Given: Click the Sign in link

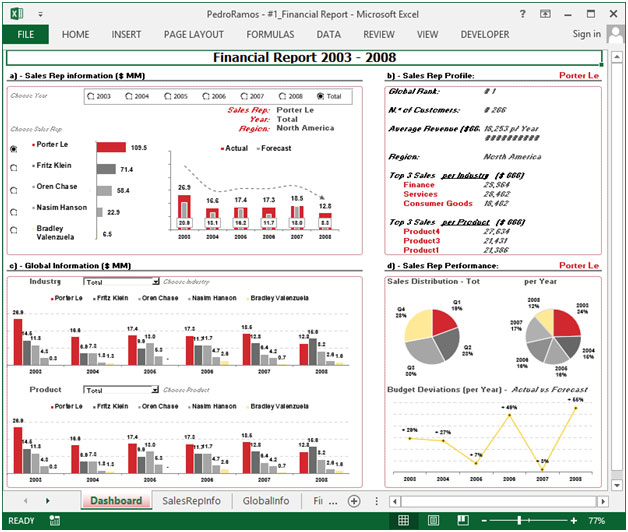Looking at the screenshot, I should [x=586, y=34].
